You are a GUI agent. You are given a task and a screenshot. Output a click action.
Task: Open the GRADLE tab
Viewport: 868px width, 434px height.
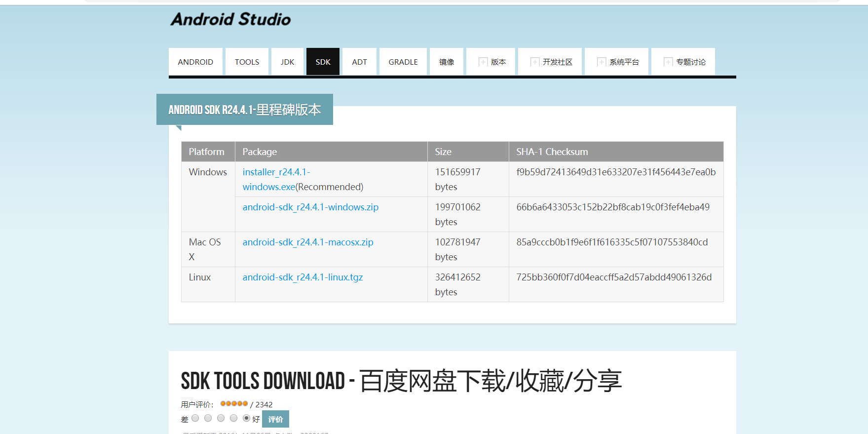(403, 62)
